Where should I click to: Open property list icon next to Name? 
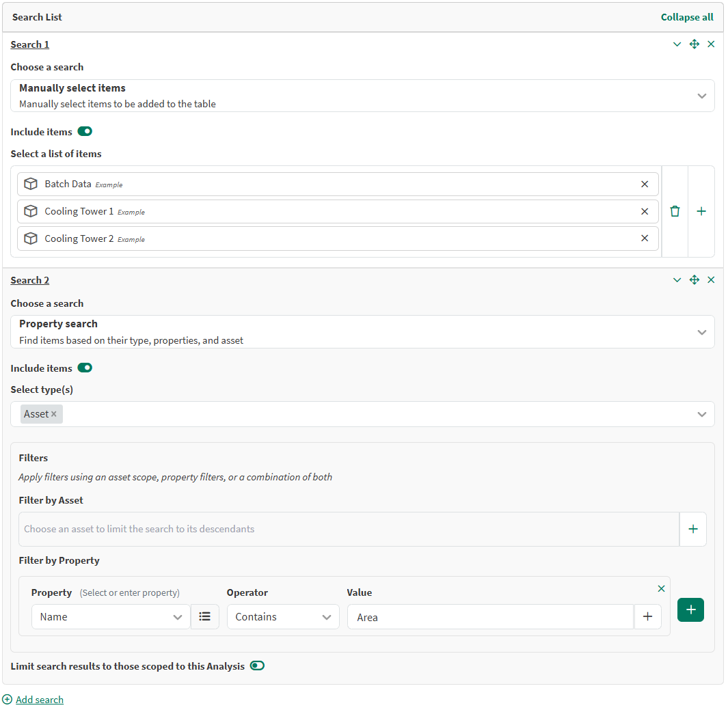click(x=204, y=616)
